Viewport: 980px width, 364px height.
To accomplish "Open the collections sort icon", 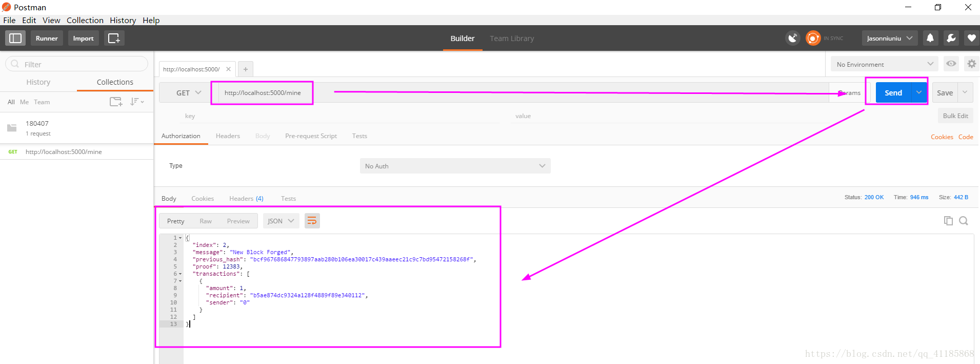I will tap(137, 102).
